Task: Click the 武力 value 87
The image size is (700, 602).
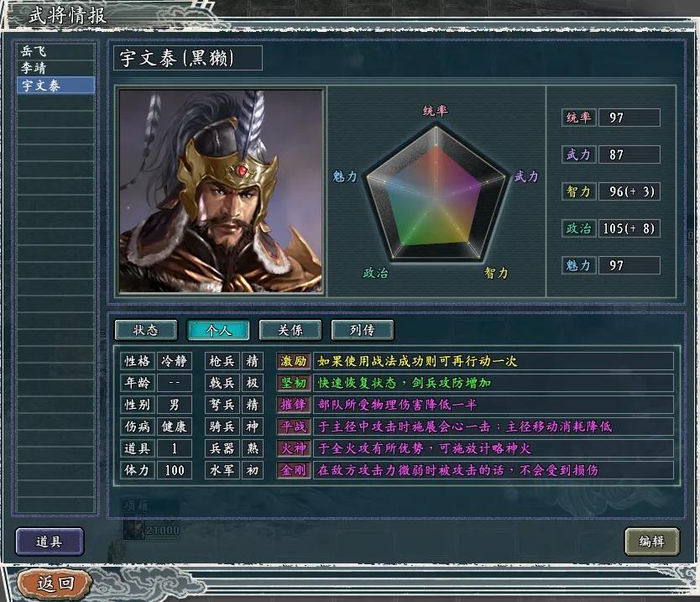Action: pyautogui.click(x=629, y=154)
